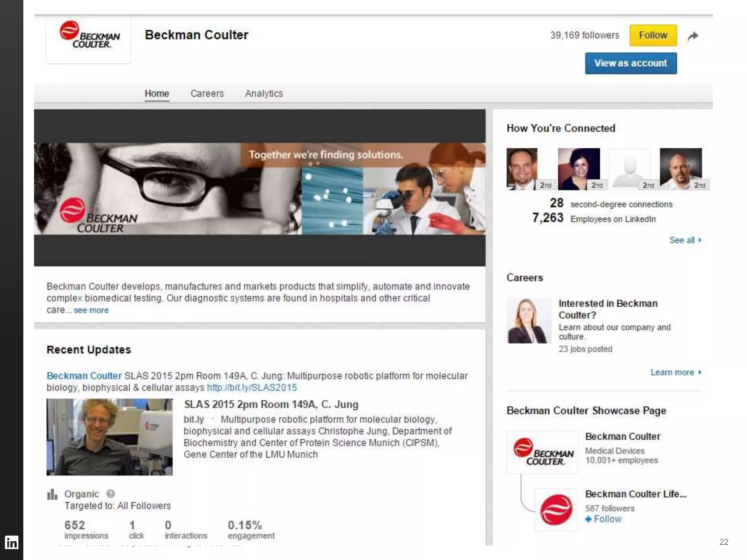Click 28 second-degree connections text
Viewport: 747px width, 560px height.
[611, 203]
